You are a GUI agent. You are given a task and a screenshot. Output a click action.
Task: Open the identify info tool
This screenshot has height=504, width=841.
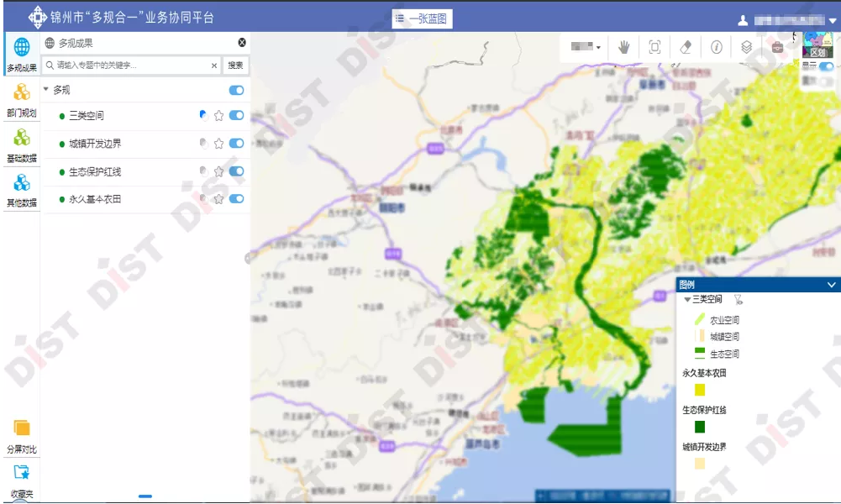(x=717, y=48)
